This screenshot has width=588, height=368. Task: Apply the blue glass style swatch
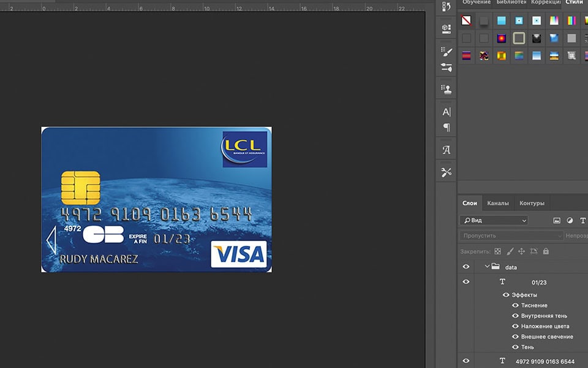(554, 38)
